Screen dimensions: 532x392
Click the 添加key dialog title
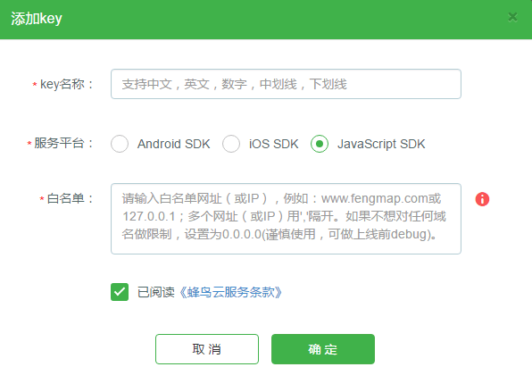click(37, 19)
